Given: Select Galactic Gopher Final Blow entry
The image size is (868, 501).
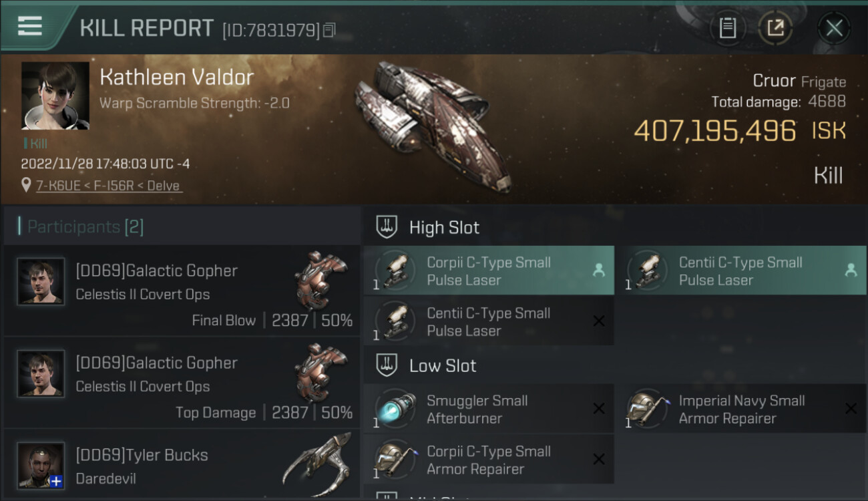Looking at the screenshot, I should pos(182,291).
